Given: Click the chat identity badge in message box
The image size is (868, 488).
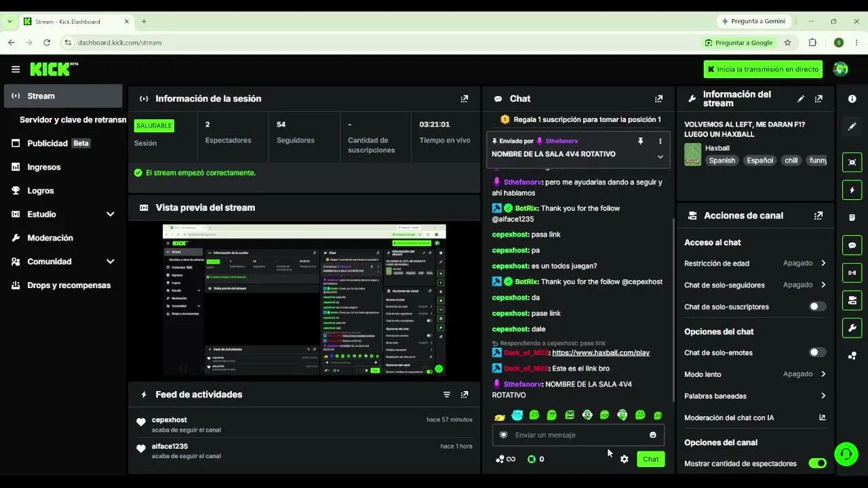Looking at the screenshot, I should (503, 435).
